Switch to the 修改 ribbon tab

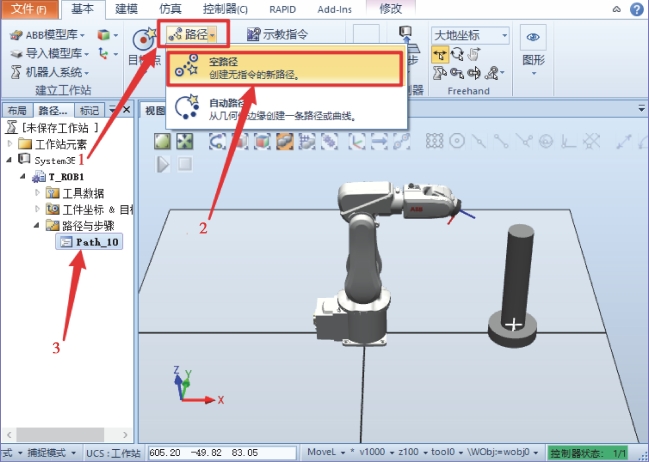point(390,9)
